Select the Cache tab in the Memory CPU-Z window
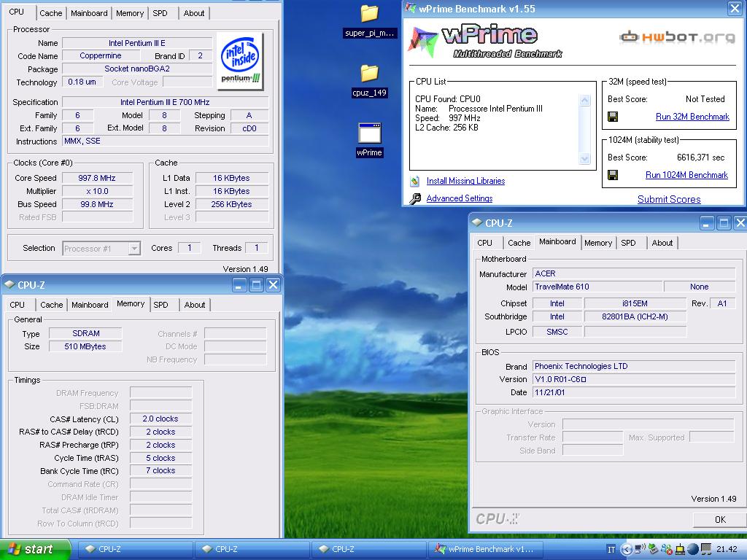 [x=52, y=305]
